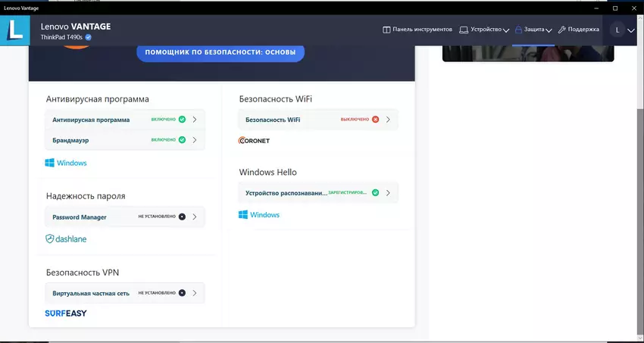Click Windows logo under Windows Hello section

point(259,215)
